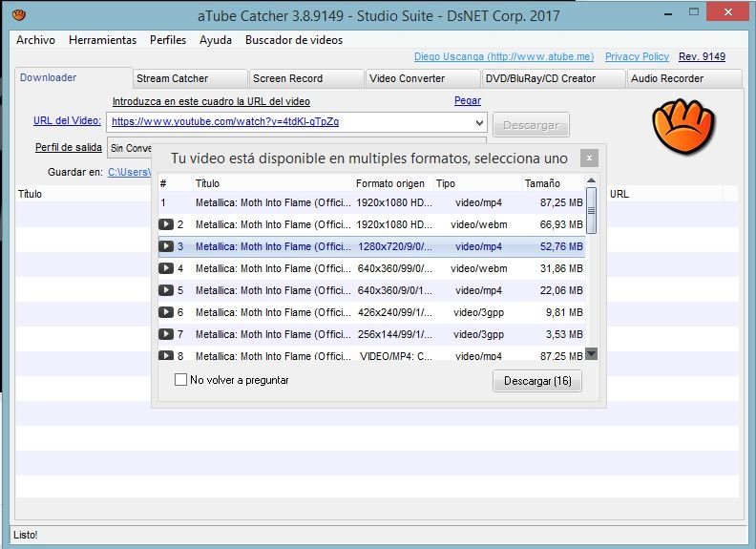The height and width of the screenshot is (549, 756).
Task: Expand the URL del Video dropdown
Action: (x=479, y=122)
